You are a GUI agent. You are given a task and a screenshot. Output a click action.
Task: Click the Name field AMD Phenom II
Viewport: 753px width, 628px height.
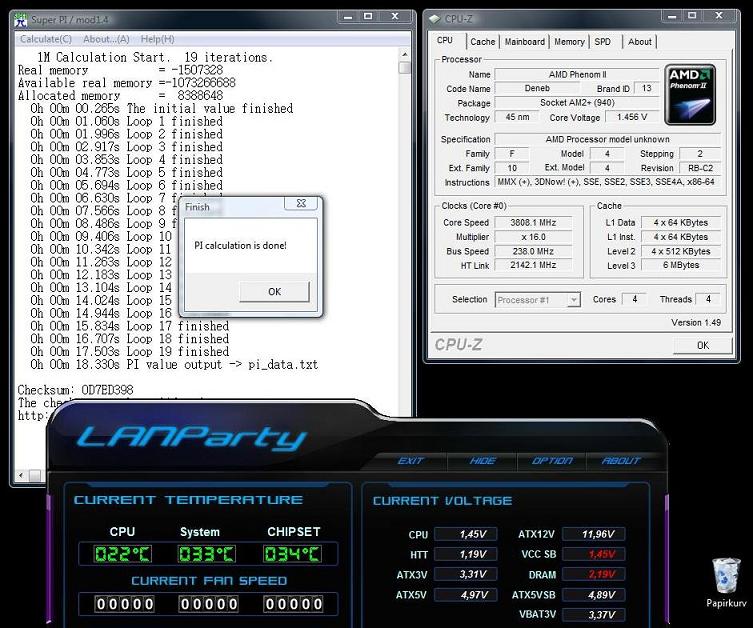coord(577,74)
